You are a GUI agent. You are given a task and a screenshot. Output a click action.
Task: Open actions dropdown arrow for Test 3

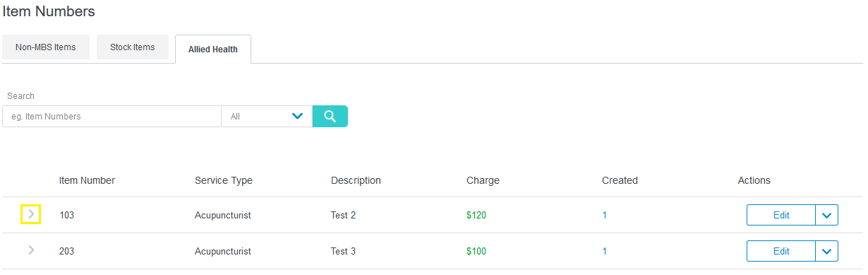pos(827,251)
